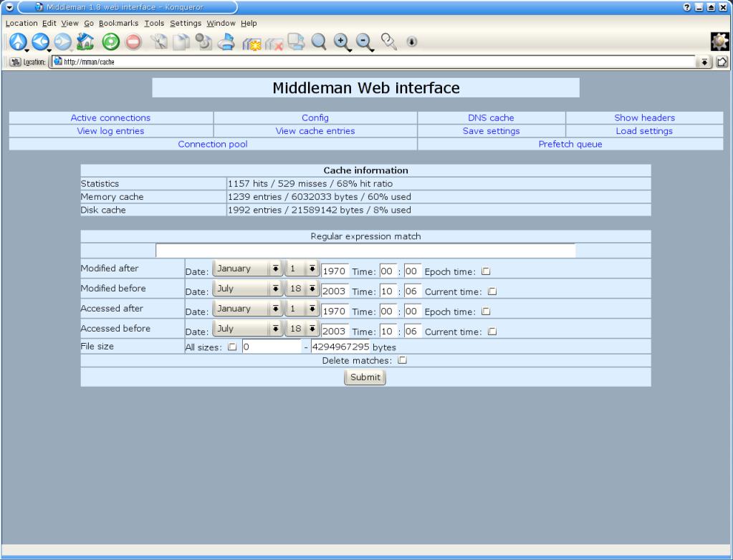
Task: Check Current time for Accessed before
Action: click(x=492, y=331)
